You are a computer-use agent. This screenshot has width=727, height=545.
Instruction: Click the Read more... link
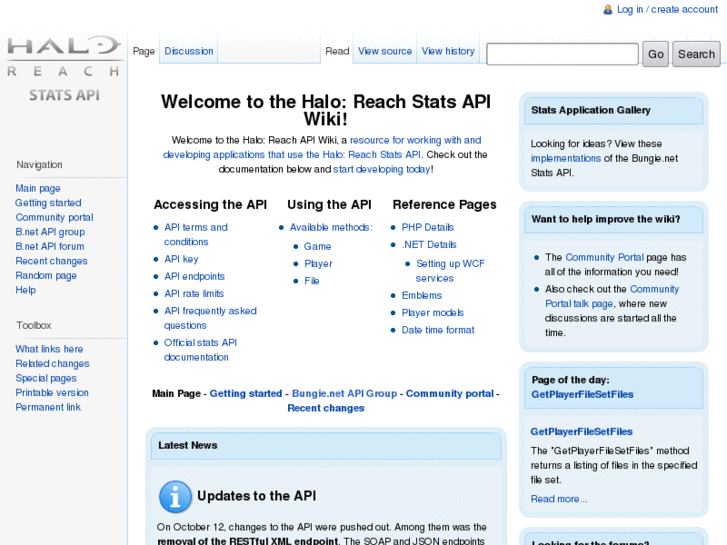[x=559, y=499]
